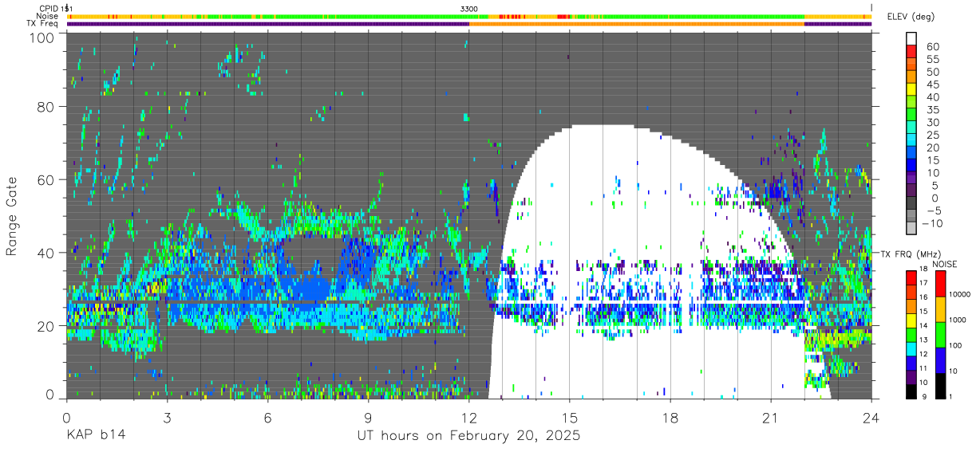Click the '60' tick on Range Gate axis

tap(45, 180)
